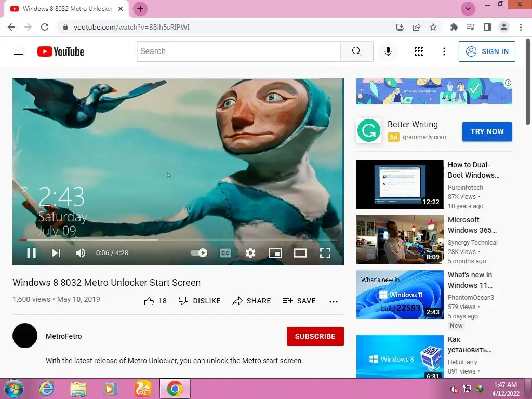Select the Windows 8 8032 Metro Unlocker tab
Viewport: 532px width, 399px height.
click(x=66, y=9)
